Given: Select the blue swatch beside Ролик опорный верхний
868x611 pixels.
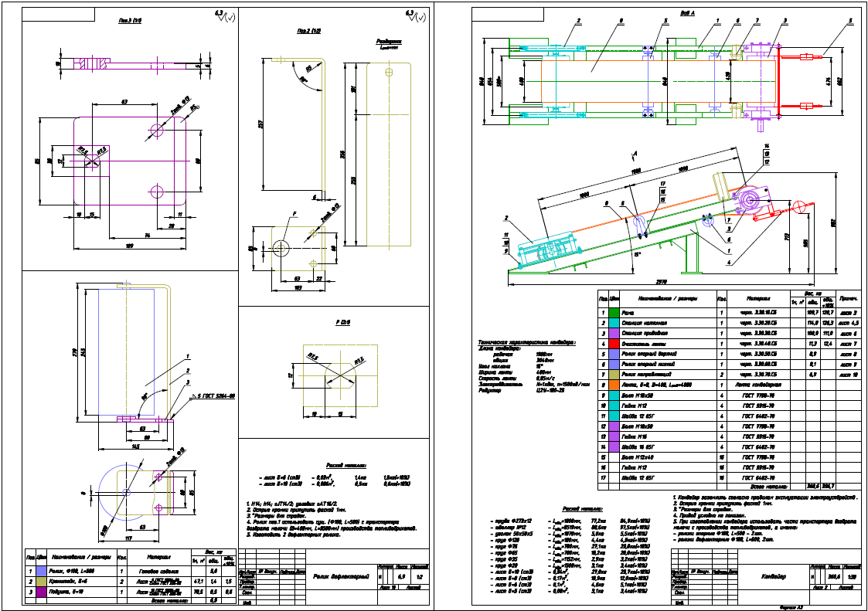Looking at the screenshot, I should pyautogui.click(x=614, y=354).
